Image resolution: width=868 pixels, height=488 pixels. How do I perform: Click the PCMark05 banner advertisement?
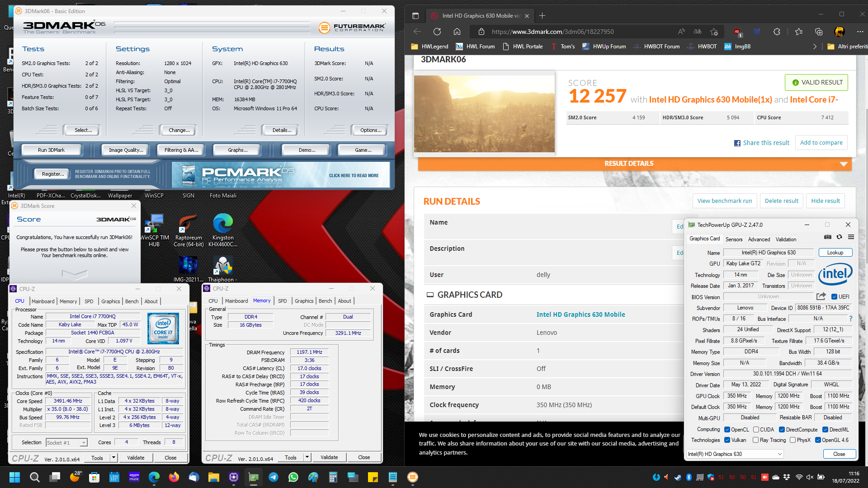click(280, 175)
